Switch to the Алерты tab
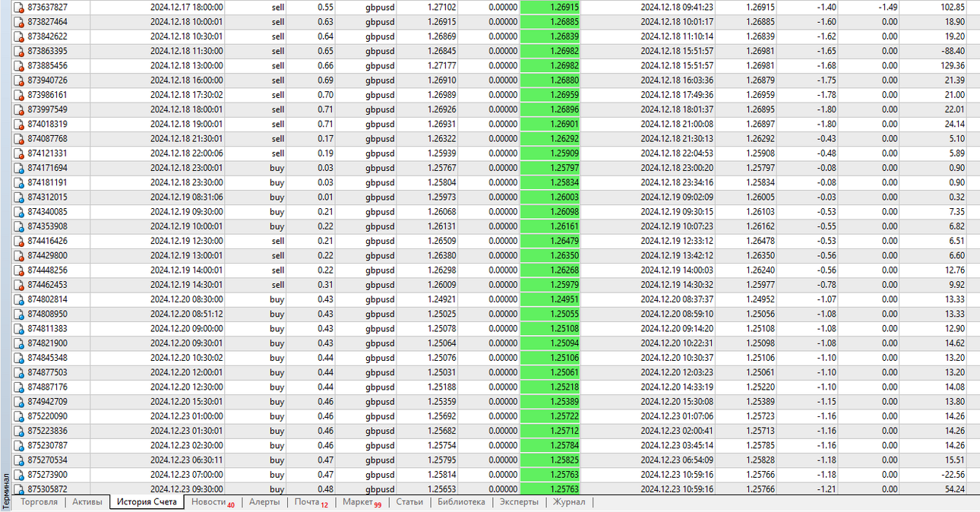This screenshot has width=980, height=512. 264,502
